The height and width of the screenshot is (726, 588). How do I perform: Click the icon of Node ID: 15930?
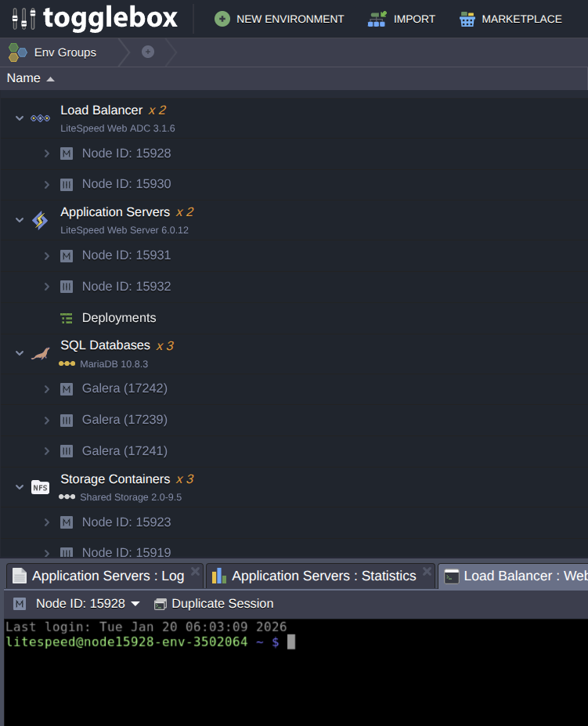(67, 185)
